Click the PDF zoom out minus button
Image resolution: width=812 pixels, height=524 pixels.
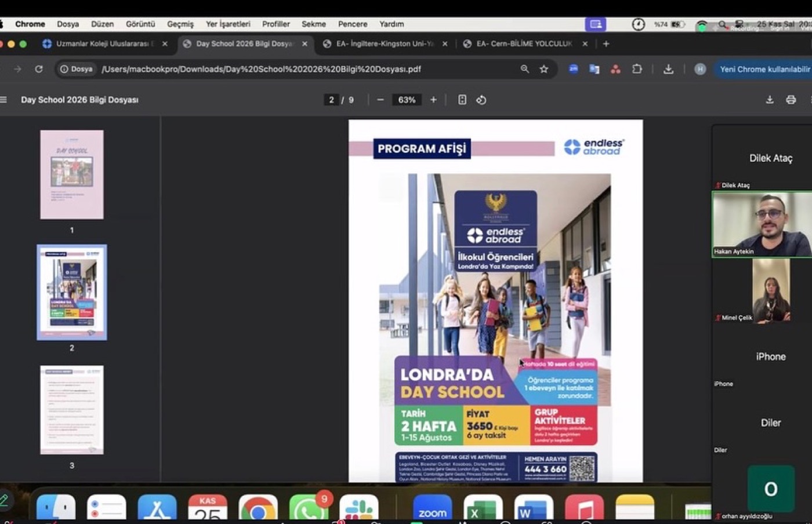pos(380,100)
